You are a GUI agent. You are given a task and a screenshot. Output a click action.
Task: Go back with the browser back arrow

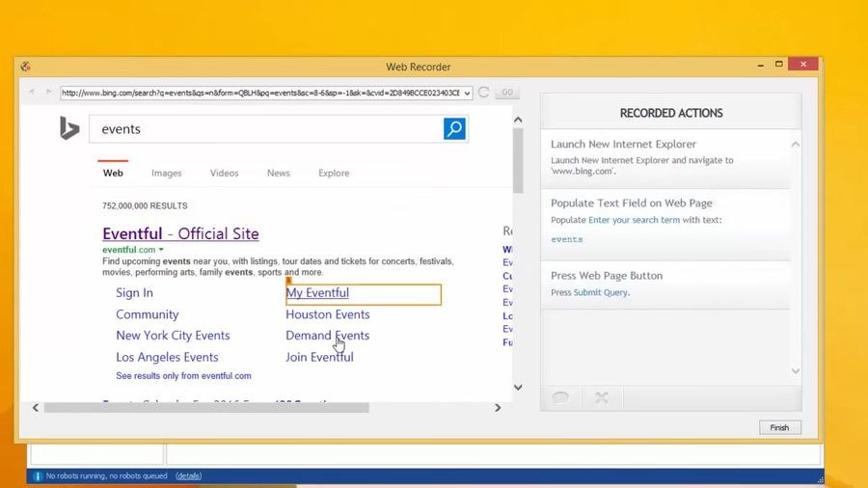click(32, 92)
